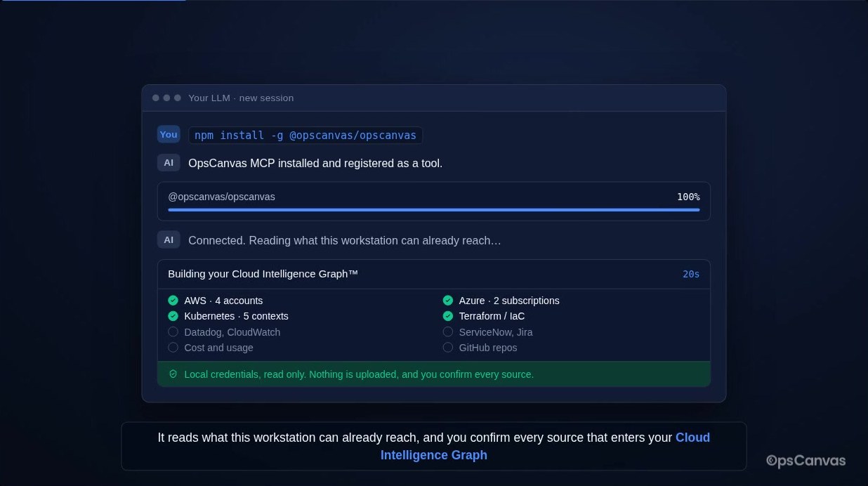
Task: Click the Terraform / IaC label
Action: 492,316
